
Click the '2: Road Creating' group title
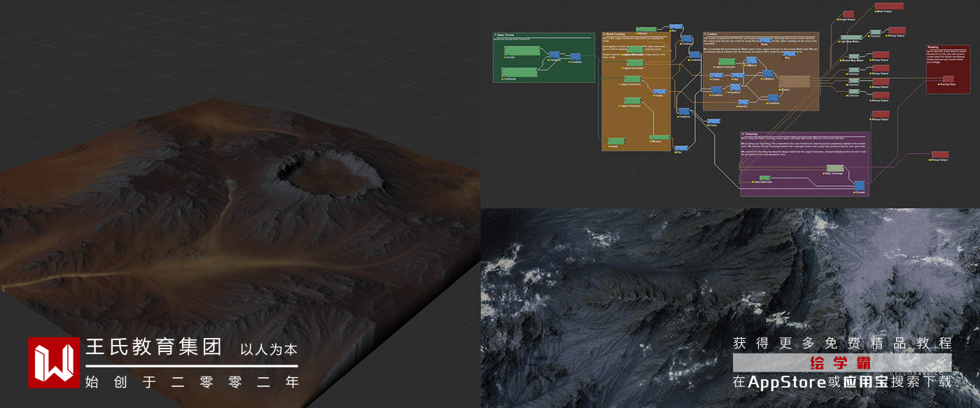point(614,34)
